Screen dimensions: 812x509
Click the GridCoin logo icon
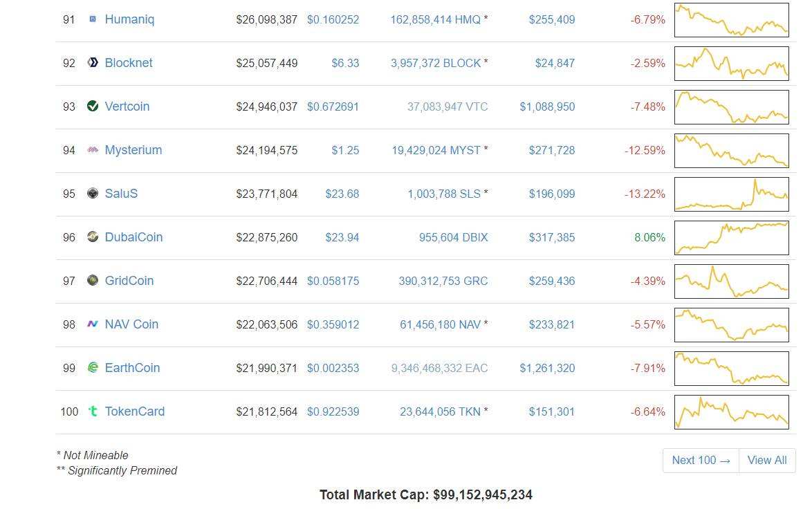(x=93, y=280)
